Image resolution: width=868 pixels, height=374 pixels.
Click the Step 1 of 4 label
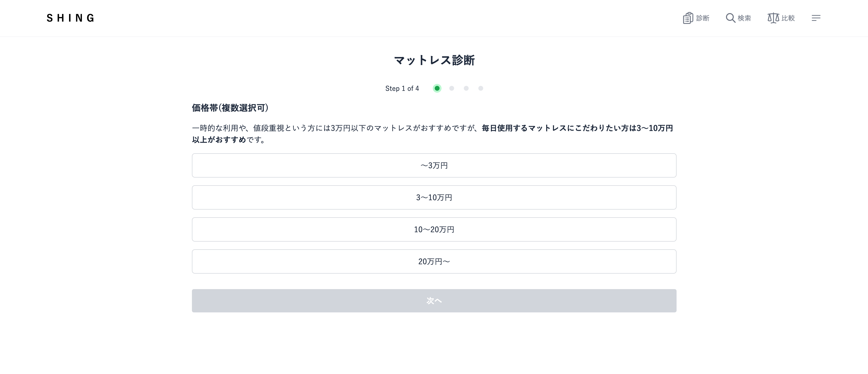click(x=402, y=88)
